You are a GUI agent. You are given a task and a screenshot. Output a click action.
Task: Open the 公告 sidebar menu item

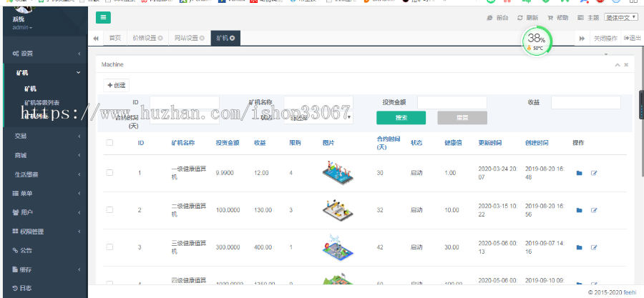click(x=43, y=250)
